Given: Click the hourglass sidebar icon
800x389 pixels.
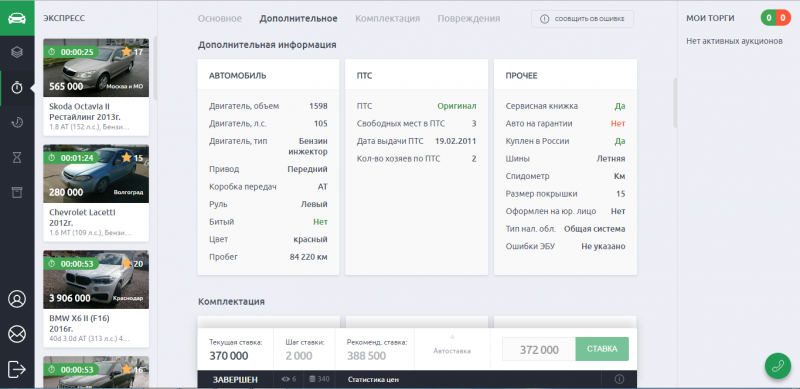Looking at the screenshot, I should (x=17, y=158).
